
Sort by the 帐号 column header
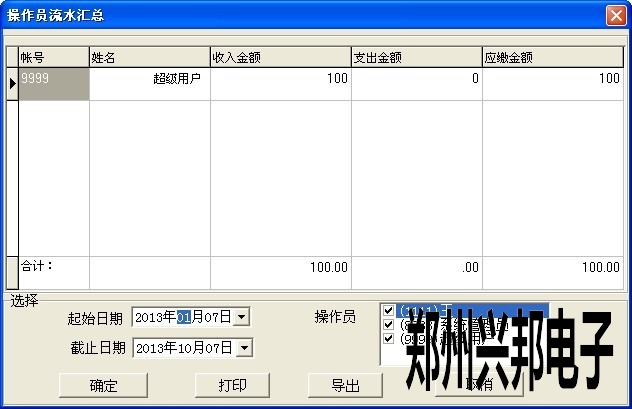point(53,57)
